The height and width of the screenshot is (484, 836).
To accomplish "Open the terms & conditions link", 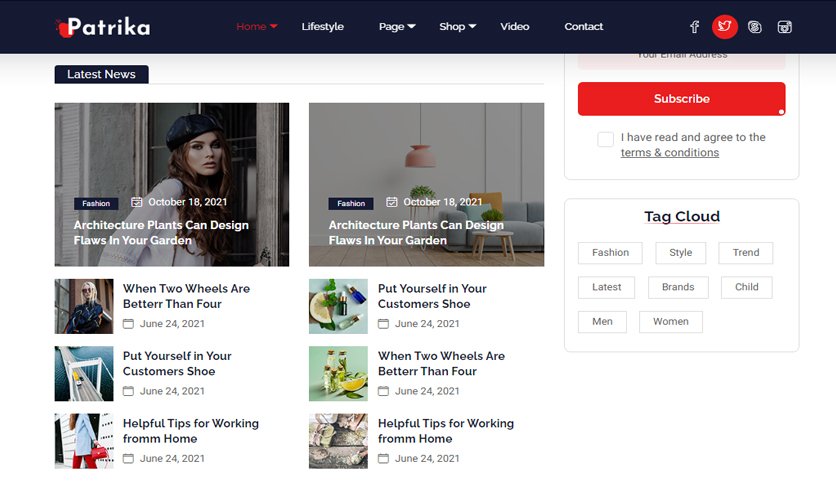I will click(x=670, y=152).
